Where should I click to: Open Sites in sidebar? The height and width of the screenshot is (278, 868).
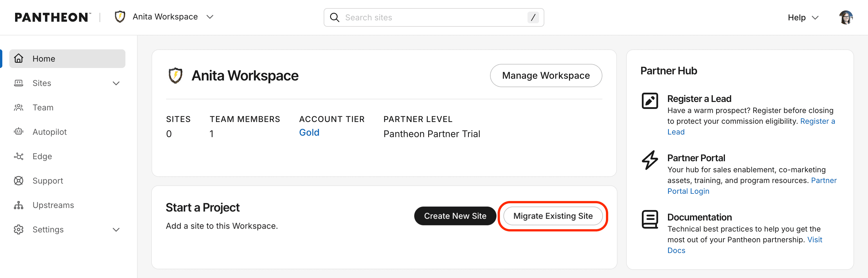pos(67,83)
